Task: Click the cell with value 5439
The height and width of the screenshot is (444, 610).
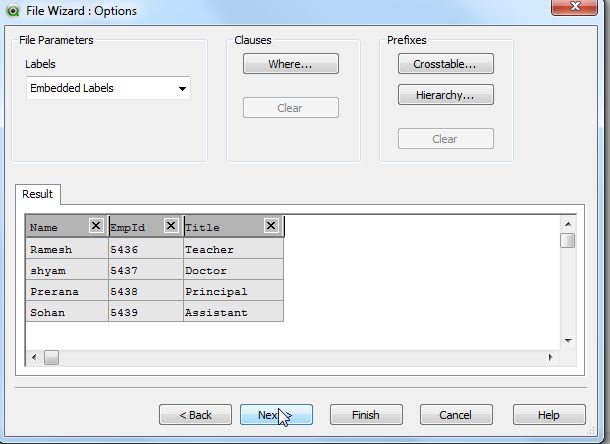Action: pyautogui.click(x=146, y=312)
